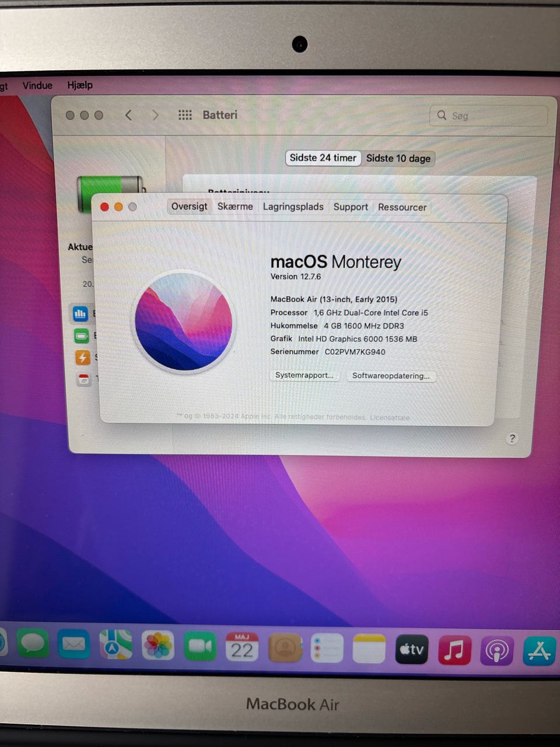Open the Photos app in the Dock
The height and width of the screenshot is (747, 560).
coord(158,645)
